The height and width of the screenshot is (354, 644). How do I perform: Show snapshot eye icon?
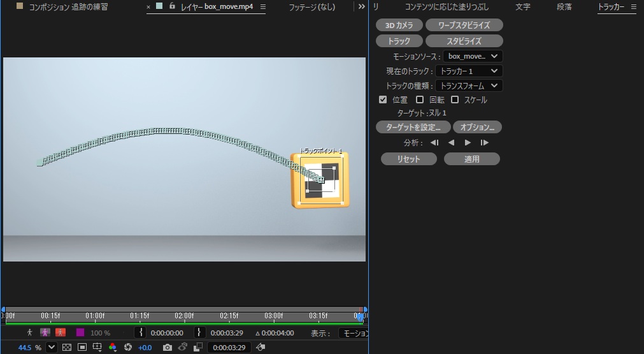(x=183, y=348)
